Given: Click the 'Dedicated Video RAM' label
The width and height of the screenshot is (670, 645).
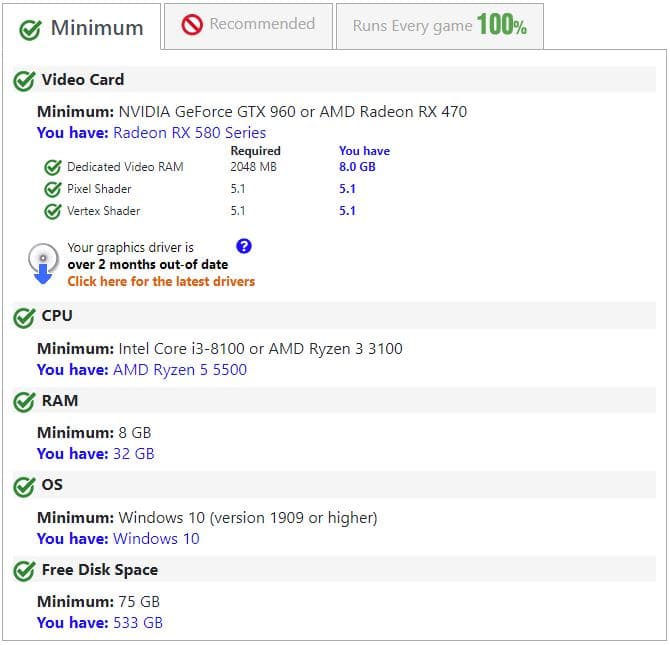Looking at the screenshot, I should point(125,167).
